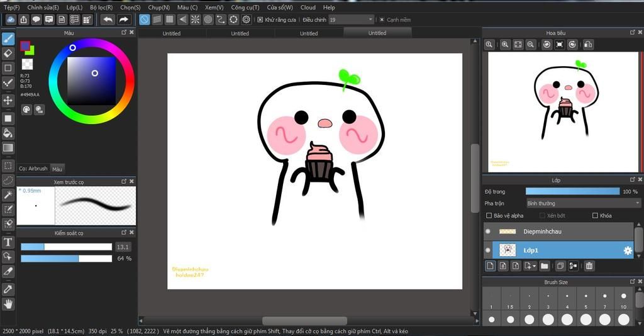Select the Brush tool in left toolbar
Screen dimensions: 644x336
(x=8, y=38)
